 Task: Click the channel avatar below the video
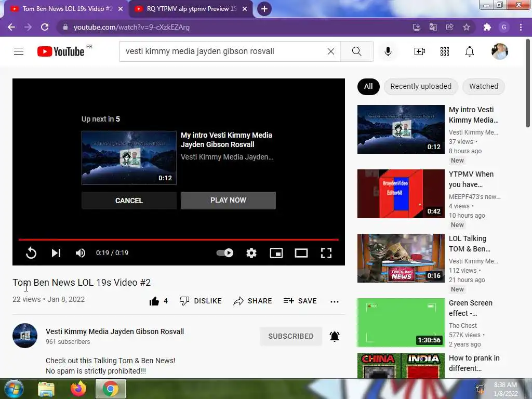coord(25,336)
